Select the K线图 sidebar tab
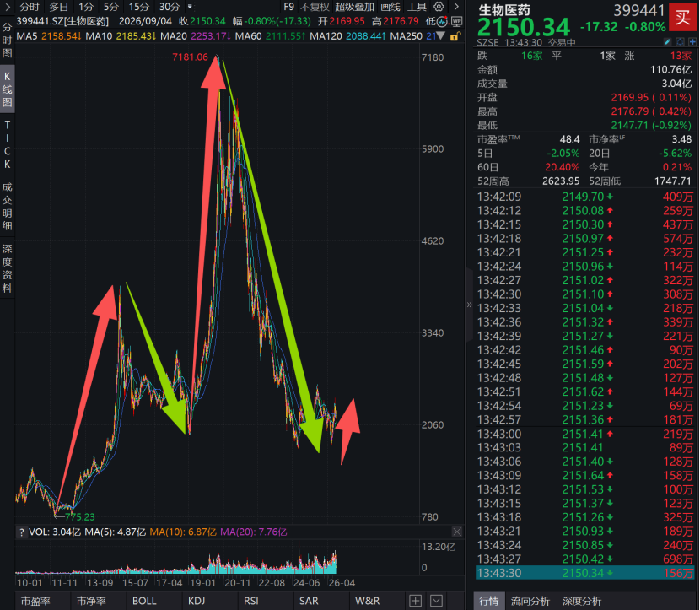Screen dimensions: 700x610 [7, 89]
